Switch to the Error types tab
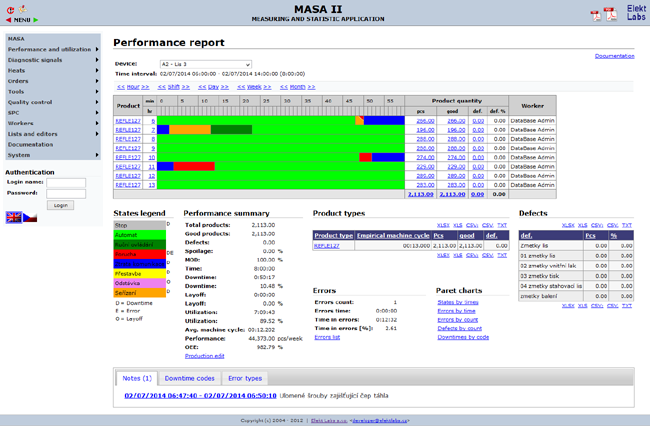 (246, 379)
